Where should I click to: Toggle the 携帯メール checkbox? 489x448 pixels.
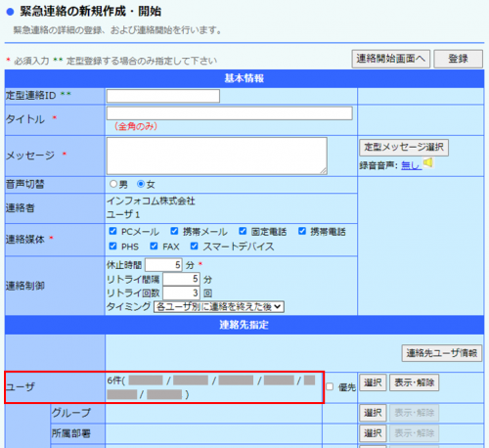click(x=174, y=231)
